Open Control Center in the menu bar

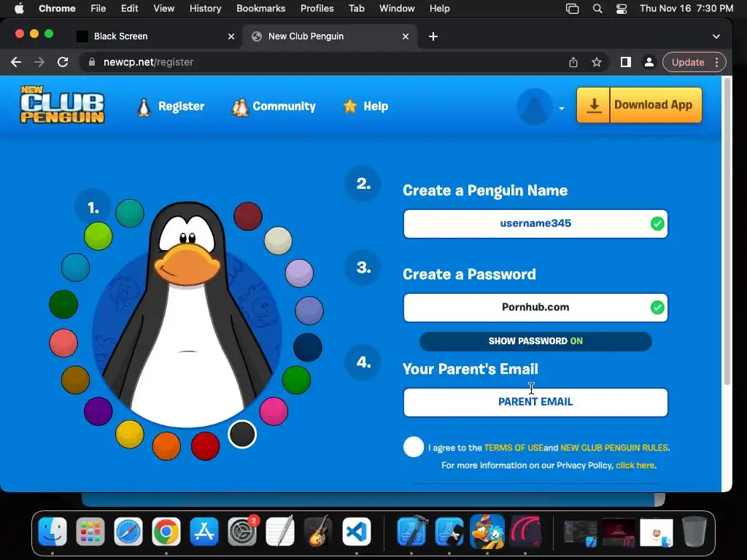(x=622, y=9)
